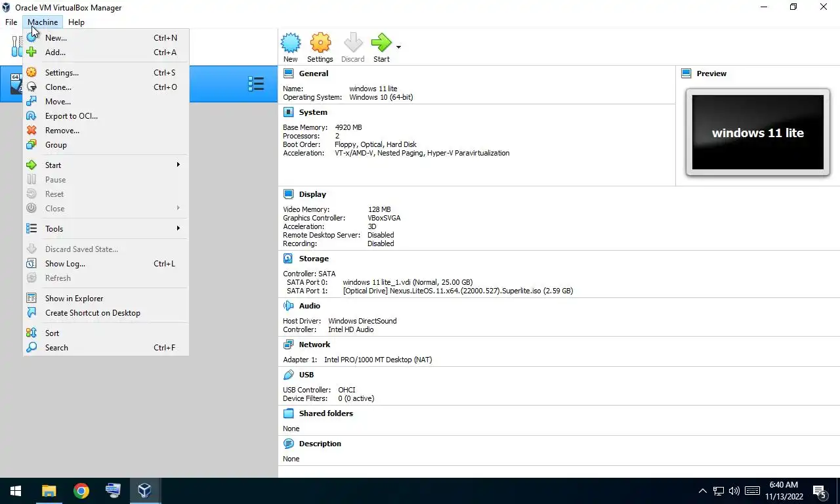Image resolution: width=840 pixels, height=504 pixels.
Task: Open the Start button dropdown arrow
Action: (x=398, y=47)
